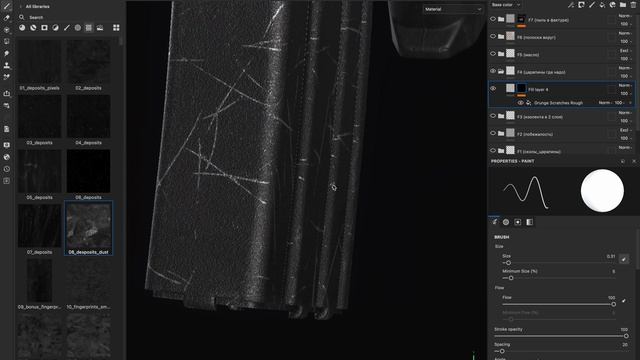Delete layer with trash icon
Viewport: 640px width, 360px height.
pyautogui.click(x=633, y=5)
